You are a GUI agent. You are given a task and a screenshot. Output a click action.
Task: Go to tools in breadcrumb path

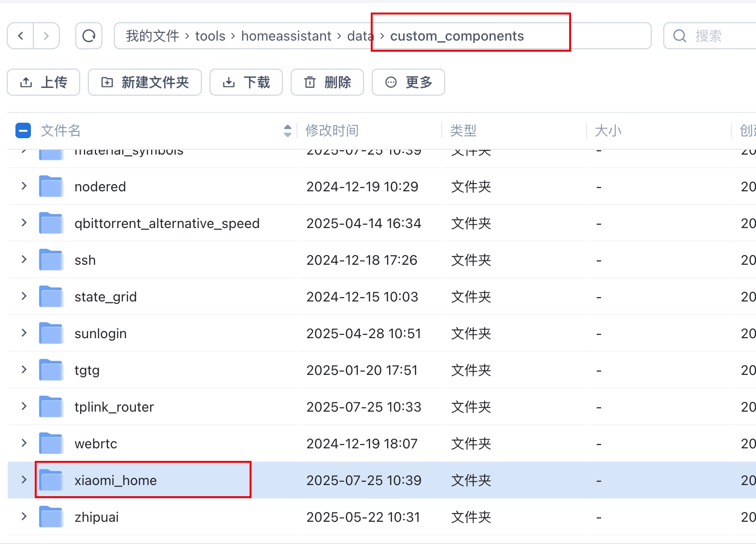click(x=210, y=36)
